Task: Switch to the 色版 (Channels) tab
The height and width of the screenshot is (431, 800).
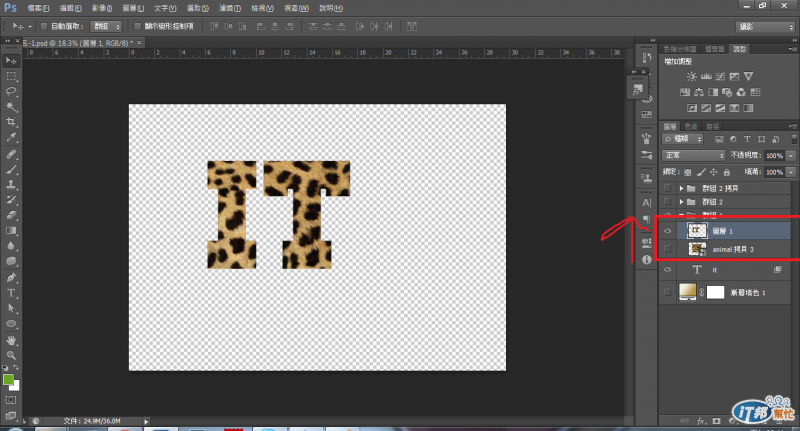Action: (691, 126)
